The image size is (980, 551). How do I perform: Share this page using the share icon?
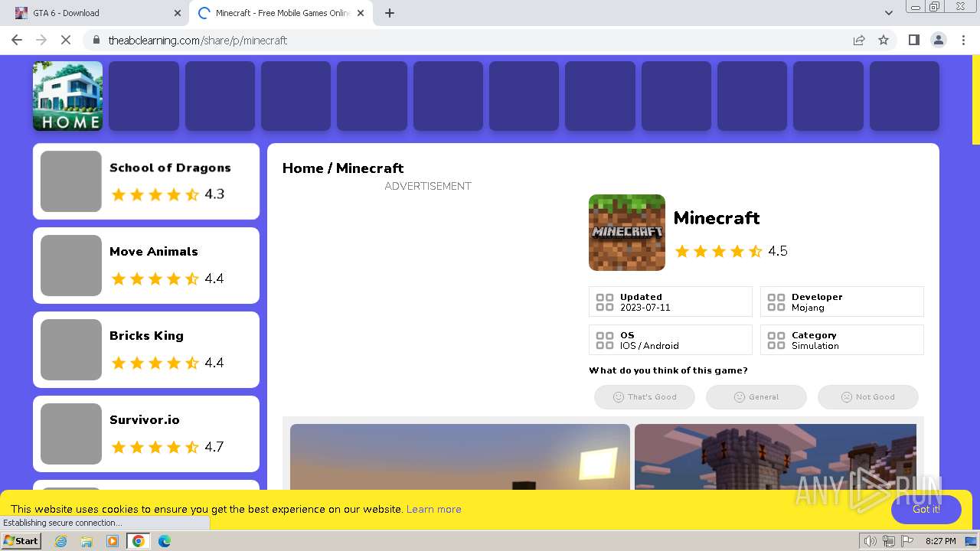(859, 40)
